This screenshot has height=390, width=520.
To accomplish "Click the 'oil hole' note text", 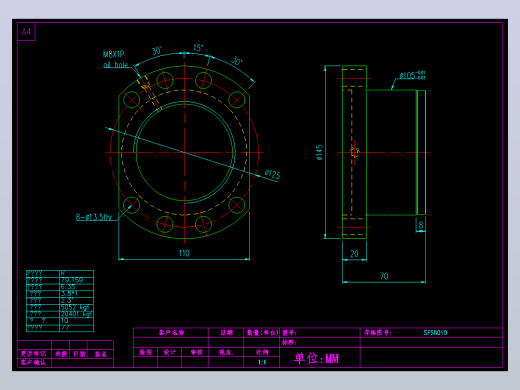I will 116,65.
